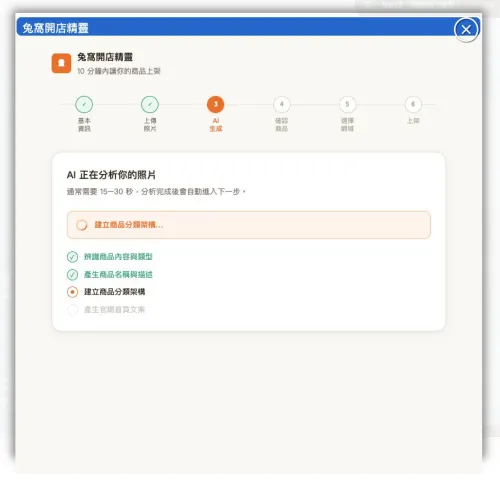Click the 建立商品分類架構 list item
The image size is (500, 485).
[114, 292]
